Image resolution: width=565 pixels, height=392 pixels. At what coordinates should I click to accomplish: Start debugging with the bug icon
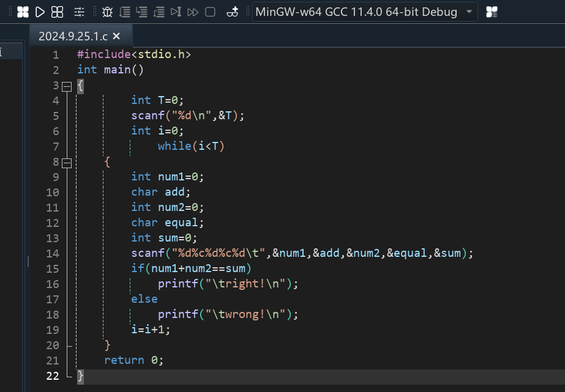pos(107,12)
